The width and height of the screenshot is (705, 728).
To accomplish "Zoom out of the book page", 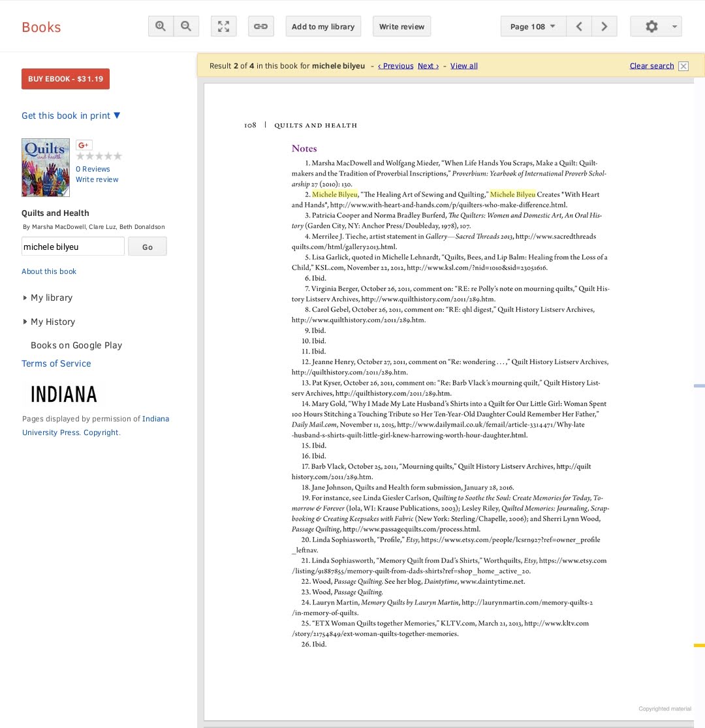I will [x=186, y=27].
